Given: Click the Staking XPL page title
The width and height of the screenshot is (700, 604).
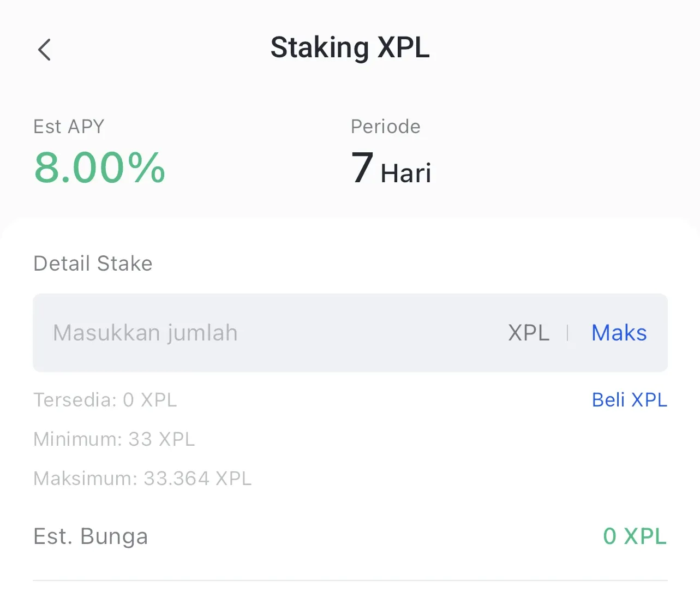Looking at the screenshot, I should point(350,47).
